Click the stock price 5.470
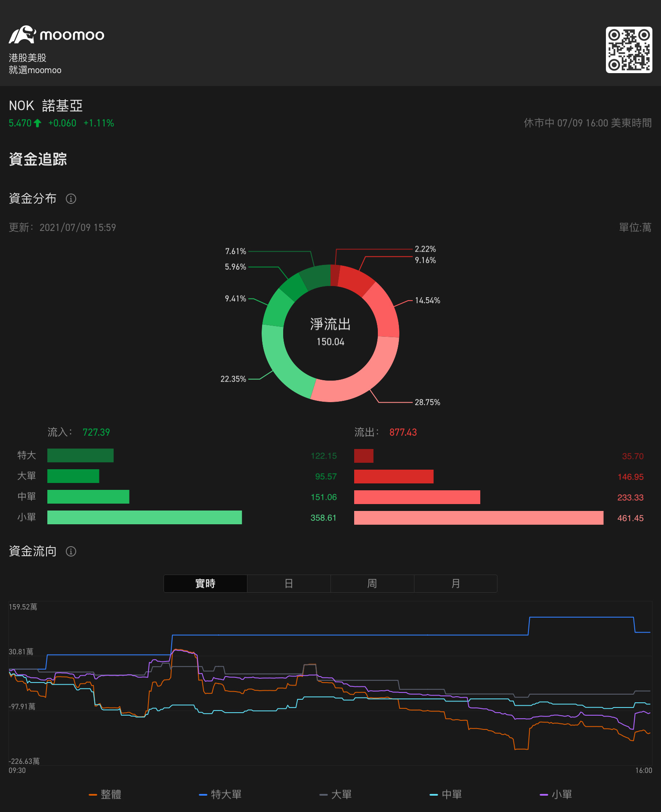The height and width of the screenshot is (812, 661). point(20,123)
